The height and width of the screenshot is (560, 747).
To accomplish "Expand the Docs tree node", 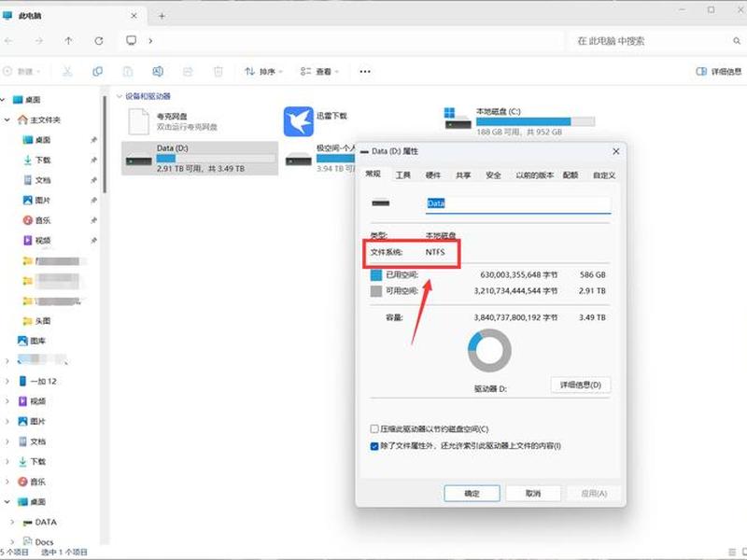I will [12, 542].
